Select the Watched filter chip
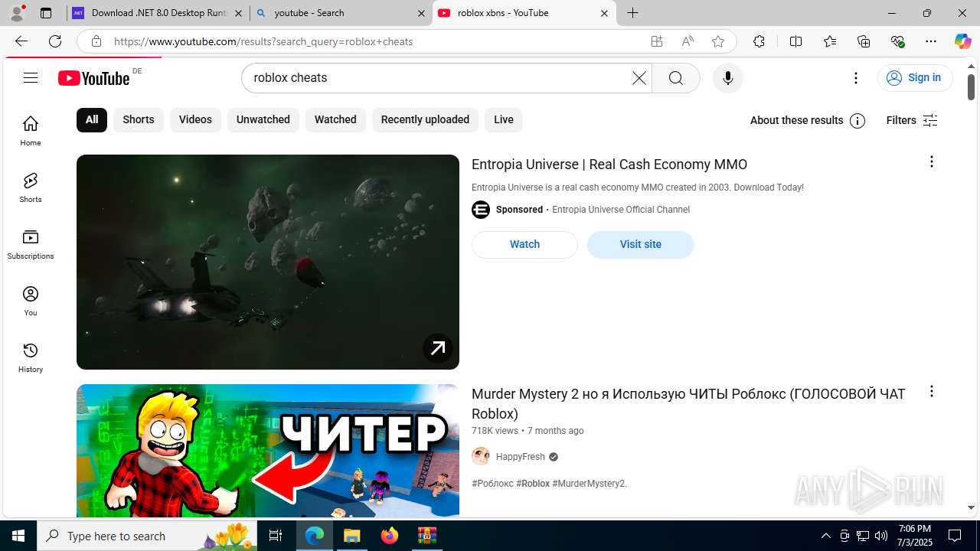 point(335,119)
